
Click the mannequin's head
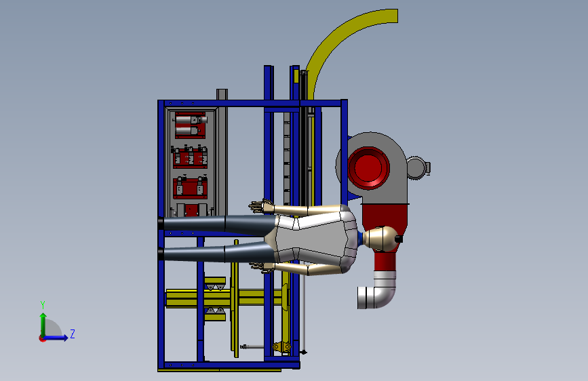[x=383, y=239]
